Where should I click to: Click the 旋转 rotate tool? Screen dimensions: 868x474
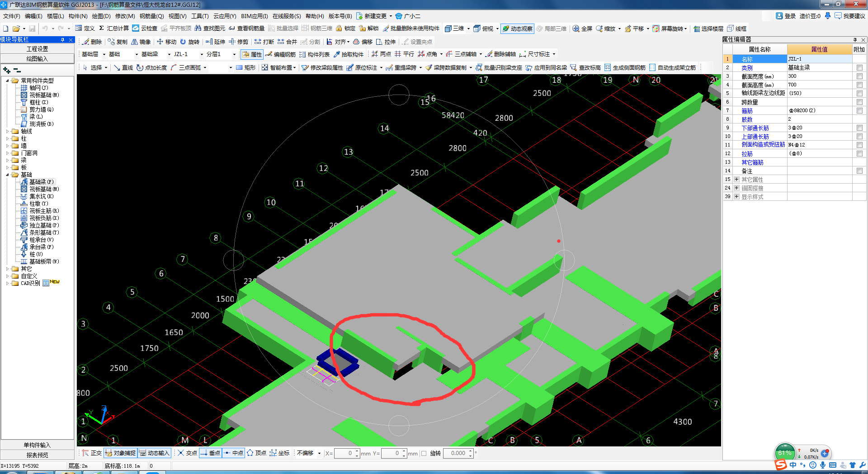pyautogui.click(x=189, y=42)
